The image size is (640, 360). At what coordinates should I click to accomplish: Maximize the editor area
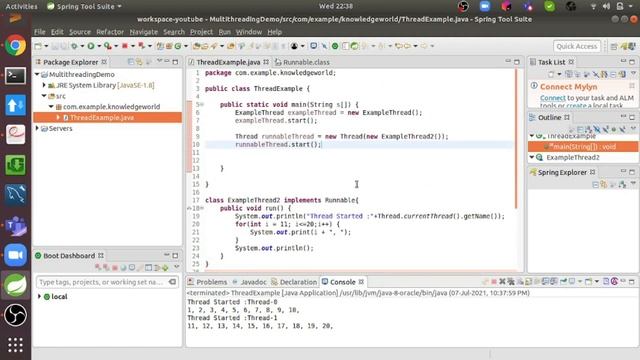517,62
